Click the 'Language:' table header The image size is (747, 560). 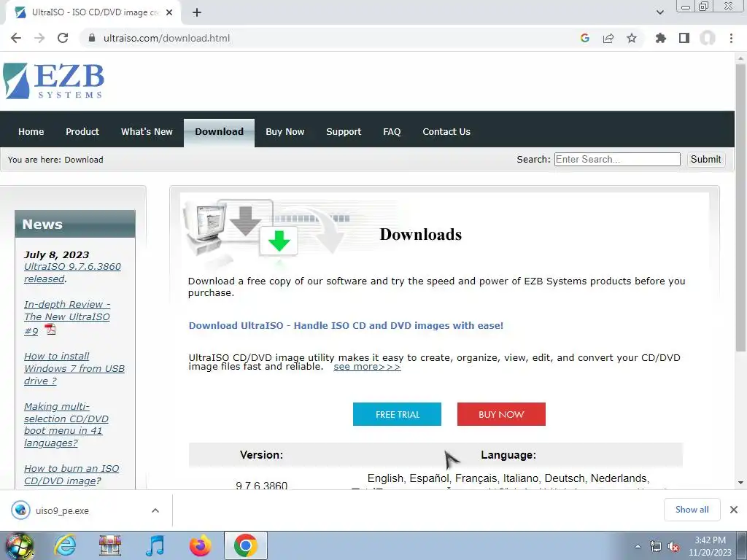(508, 455)
